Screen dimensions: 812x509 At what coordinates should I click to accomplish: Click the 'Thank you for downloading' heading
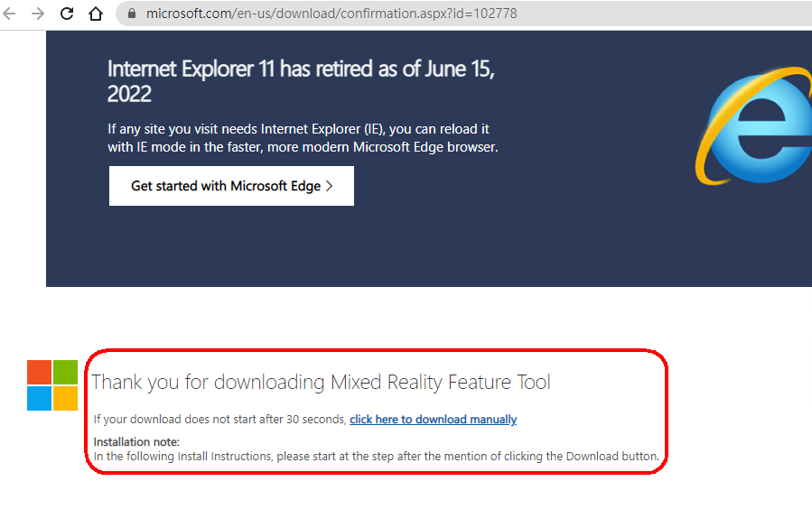click(x=321, y=383)
